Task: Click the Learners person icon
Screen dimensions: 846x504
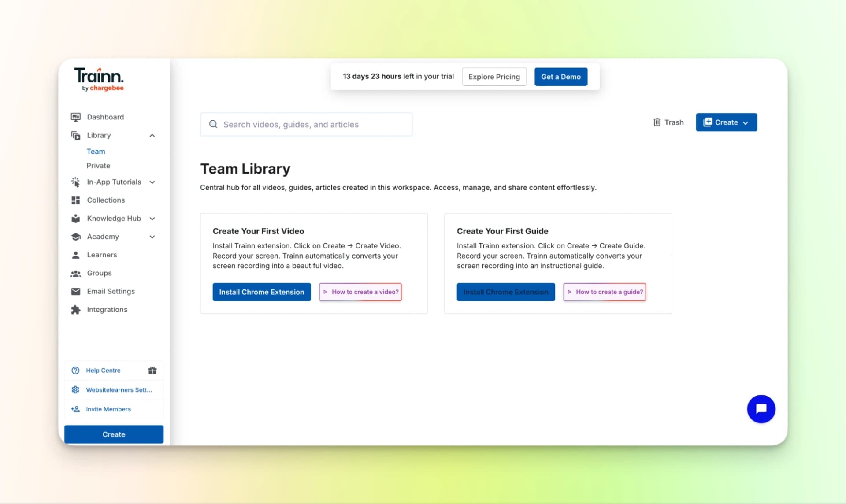Action: [x=76, y=255]
